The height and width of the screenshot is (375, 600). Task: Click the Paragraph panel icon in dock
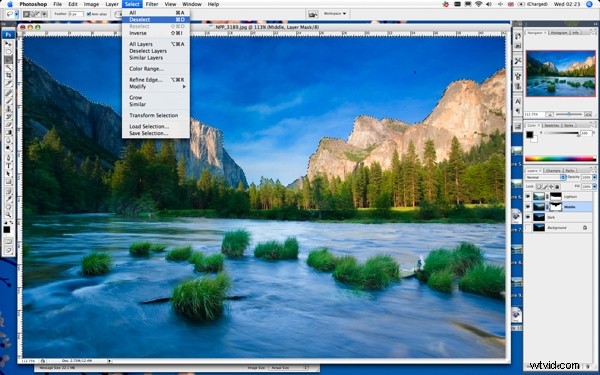click(x=518, y=111)
